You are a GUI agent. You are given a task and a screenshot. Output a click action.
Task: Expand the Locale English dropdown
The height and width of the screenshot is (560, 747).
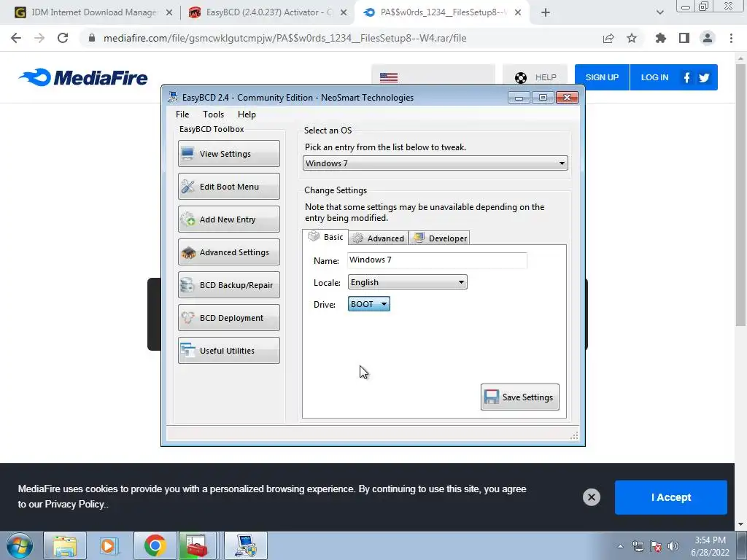coord(407,282)
